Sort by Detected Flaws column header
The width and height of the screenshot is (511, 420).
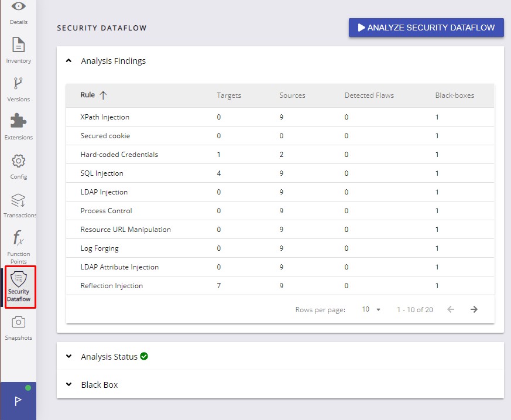pyautogui.click(x=369, y=95)
